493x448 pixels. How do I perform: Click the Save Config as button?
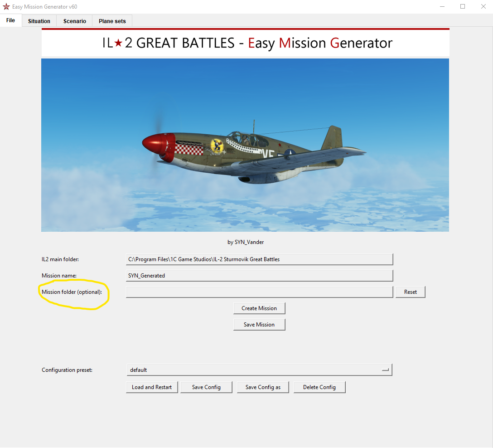pyautogui.click(x=263, y=387)
